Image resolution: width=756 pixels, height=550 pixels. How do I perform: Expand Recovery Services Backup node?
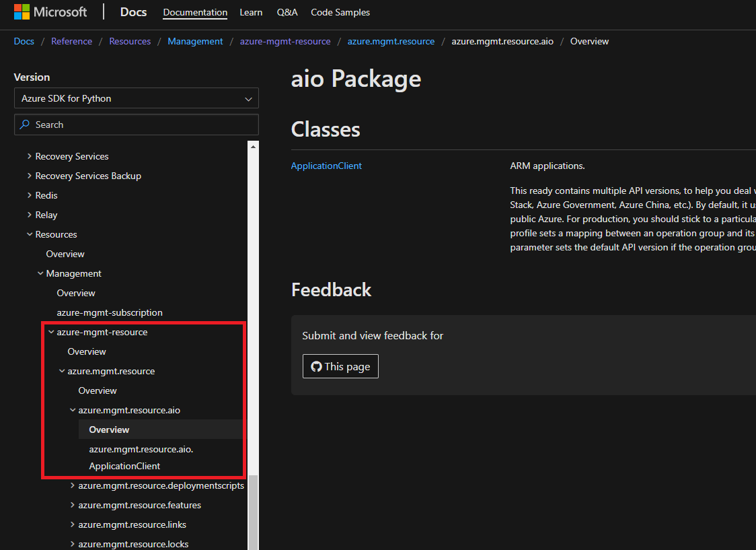(30, 176)
